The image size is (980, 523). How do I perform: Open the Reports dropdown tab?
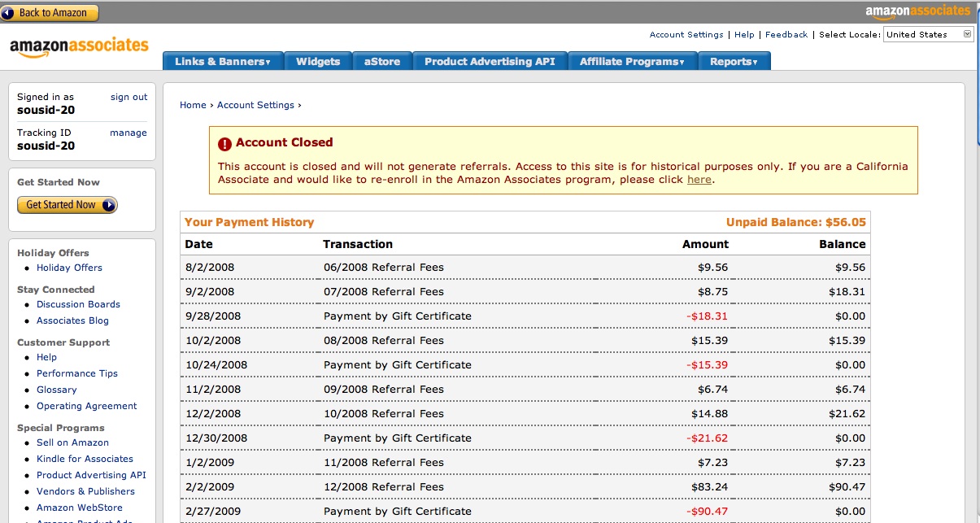tap(733, 62)
